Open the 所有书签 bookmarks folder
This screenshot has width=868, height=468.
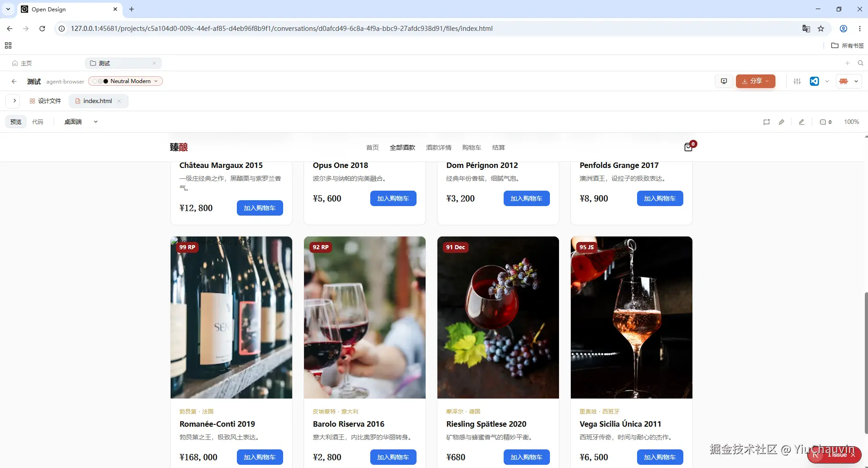(847, 45)
